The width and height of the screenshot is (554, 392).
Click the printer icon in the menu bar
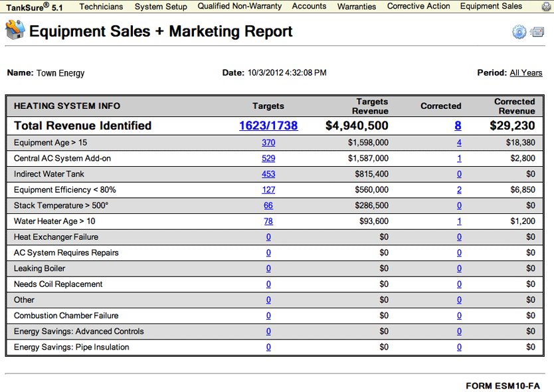(546, 7)
